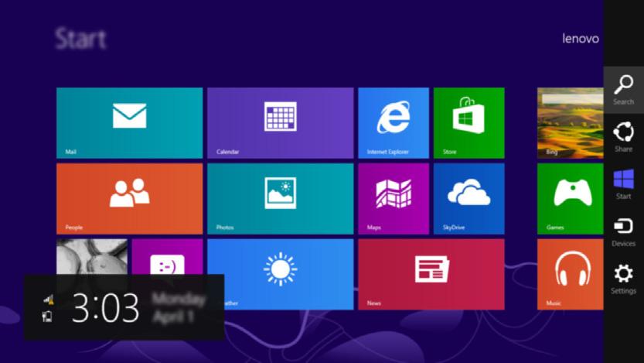
Task: Open the Maps tile
Action: [x=394, y=199]
